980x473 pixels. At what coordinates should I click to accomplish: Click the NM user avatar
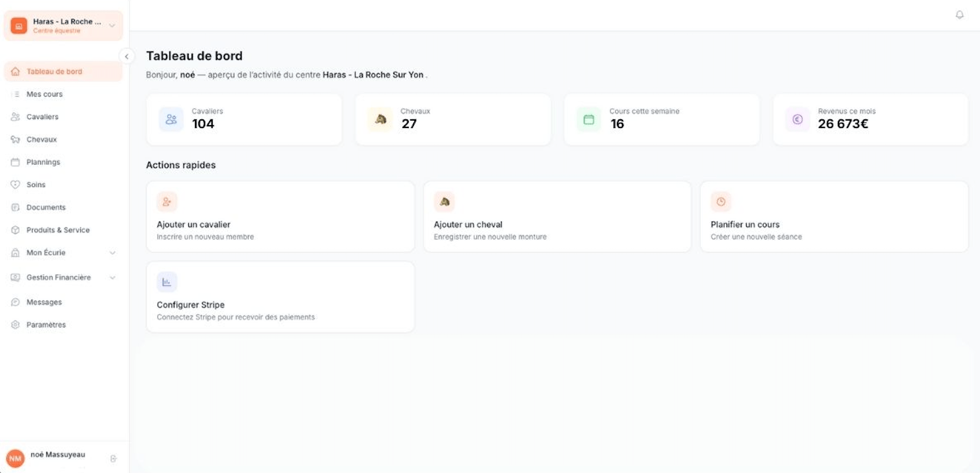coord(15,458)
